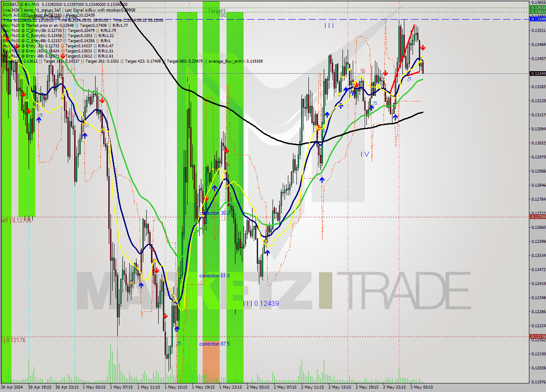
Task: Click the '| | | 0.12439' wave label
Action: coord(261,303)
